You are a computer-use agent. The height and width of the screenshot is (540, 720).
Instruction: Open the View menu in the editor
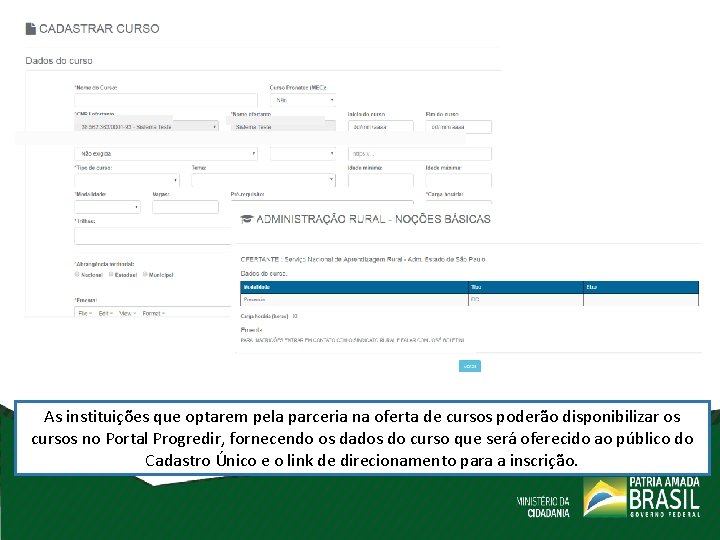pos(127,313)
